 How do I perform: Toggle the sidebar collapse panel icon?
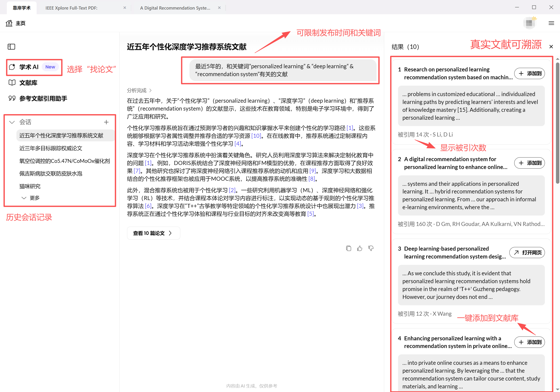[11, 47]
